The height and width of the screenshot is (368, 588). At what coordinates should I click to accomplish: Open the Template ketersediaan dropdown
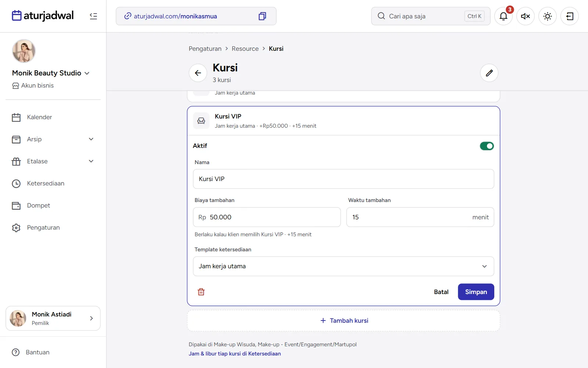pos(343,266)
